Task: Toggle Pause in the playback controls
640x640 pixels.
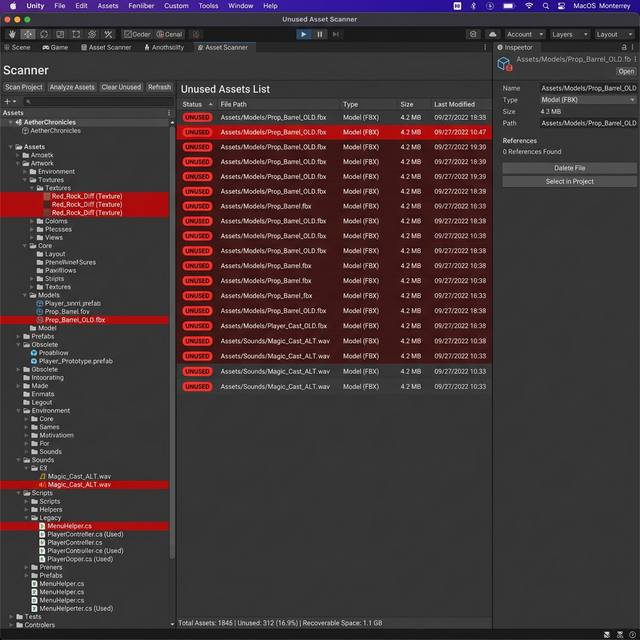Action: click(320, 34)
